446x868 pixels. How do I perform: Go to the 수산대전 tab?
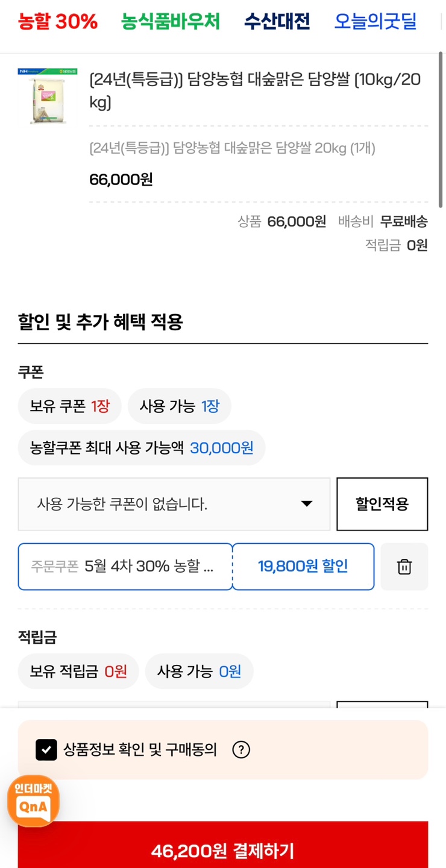click(277, 22)
